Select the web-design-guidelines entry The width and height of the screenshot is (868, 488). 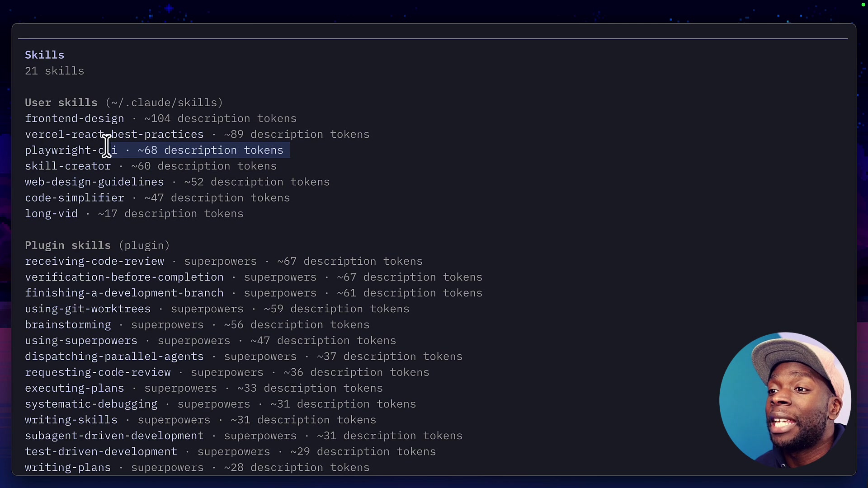tap(94, 182)
